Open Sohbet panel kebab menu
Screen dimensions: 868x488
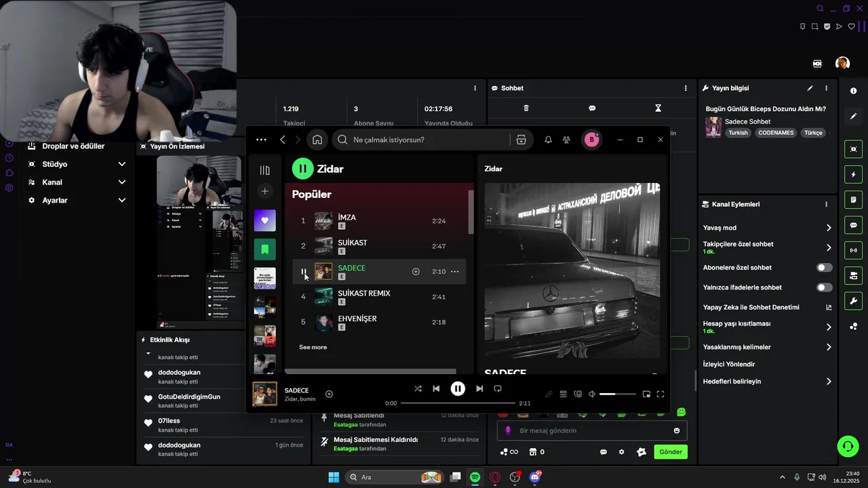coord(686,88)
